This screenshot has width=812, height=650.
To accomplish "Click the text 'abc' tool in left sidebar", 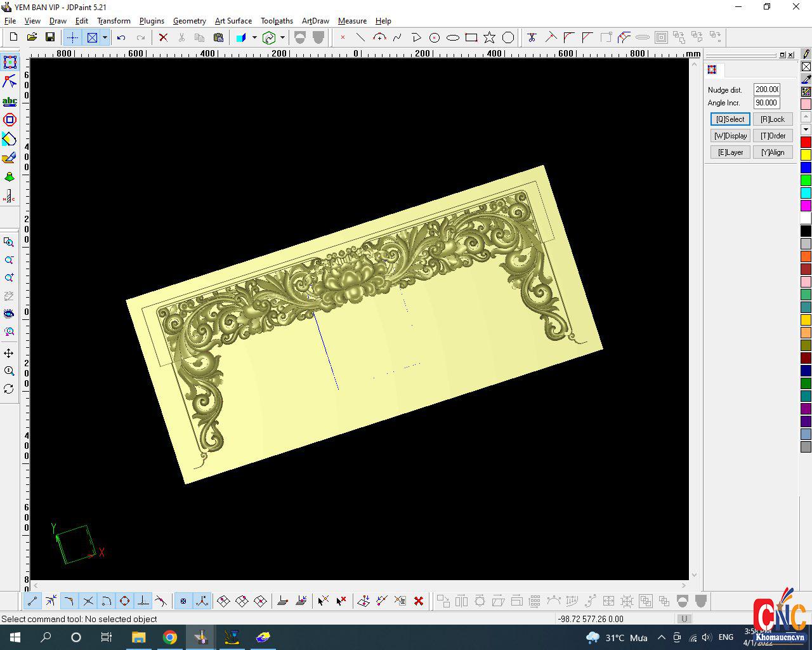I will coord(10,101).
